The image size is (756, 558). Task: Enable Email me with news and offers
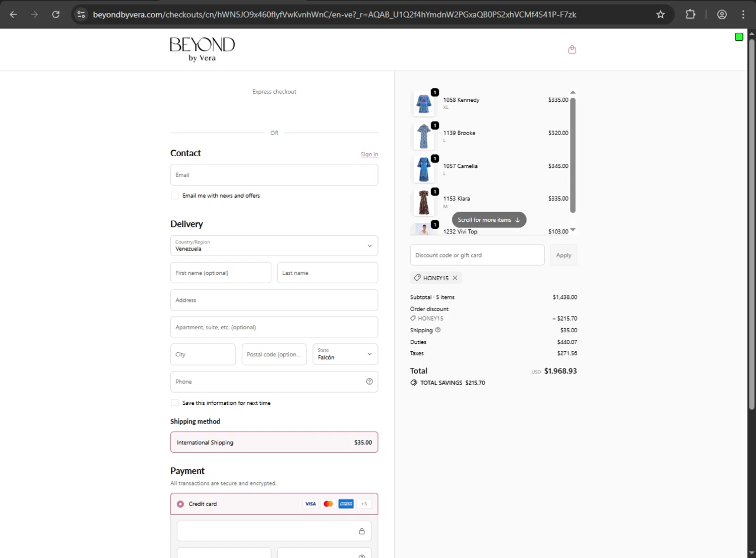pos(175,196)
